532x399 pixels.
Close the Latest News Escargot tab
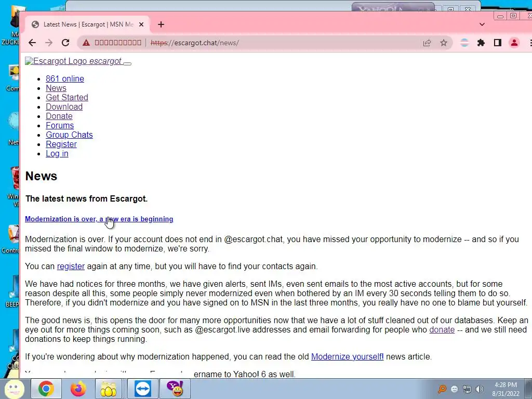tap(141, 24)
